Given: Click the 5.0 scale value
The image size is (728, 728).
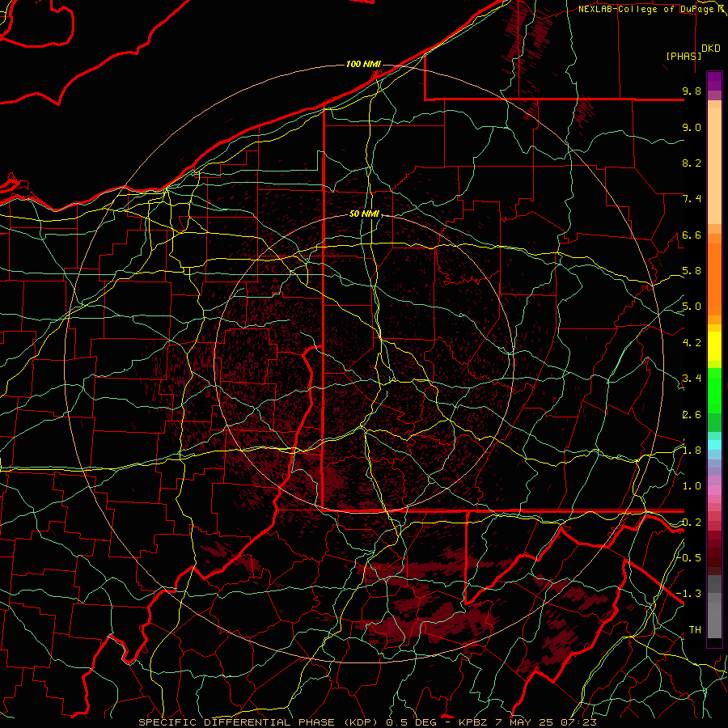Looking at the screenshot, I should pyautogui.click(x=692, y=307).
